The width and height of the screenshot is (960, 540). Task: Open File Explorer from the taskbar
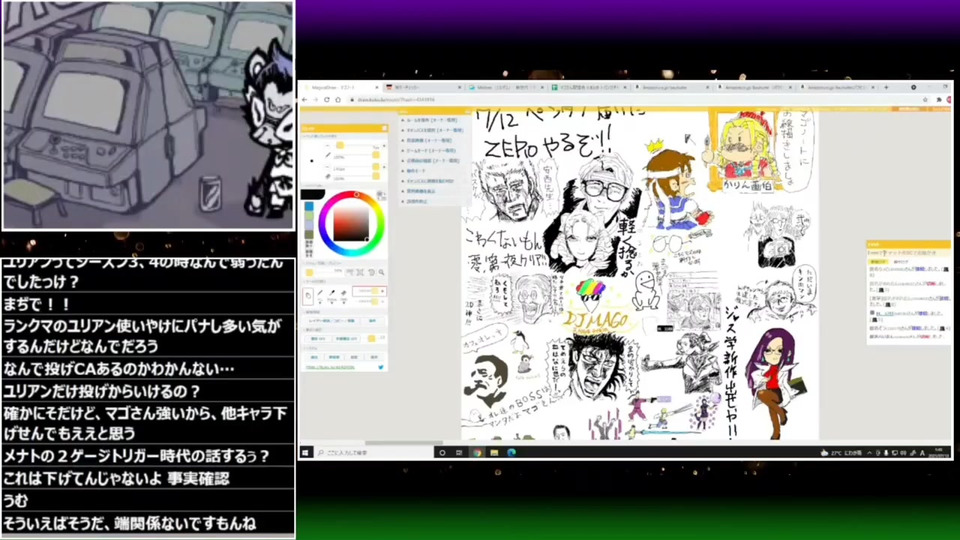(x=493, y=452)
